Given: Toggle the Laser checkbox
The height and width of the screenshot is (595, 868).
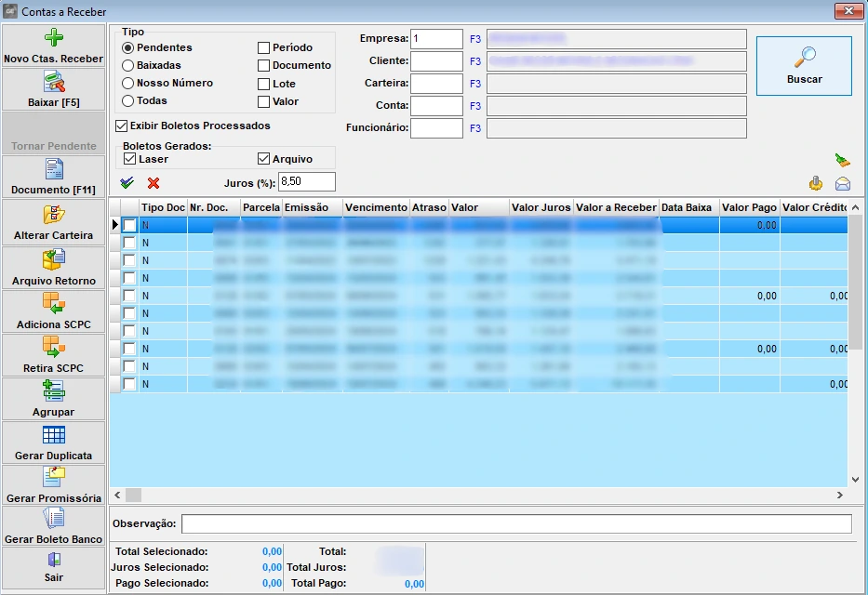Looking at the screenshot, I should tap(130, 159).
